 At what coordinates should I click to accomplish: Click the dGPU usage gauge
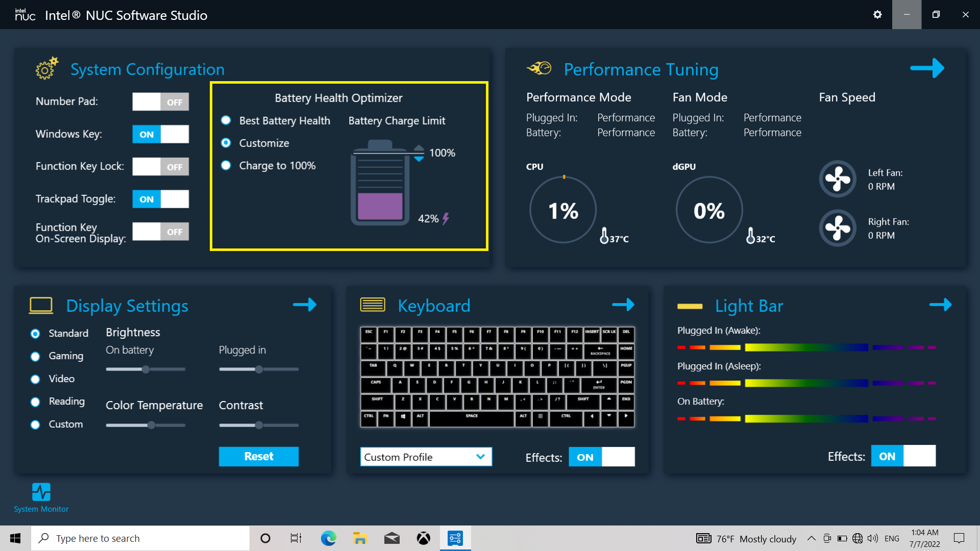(709, 210)
